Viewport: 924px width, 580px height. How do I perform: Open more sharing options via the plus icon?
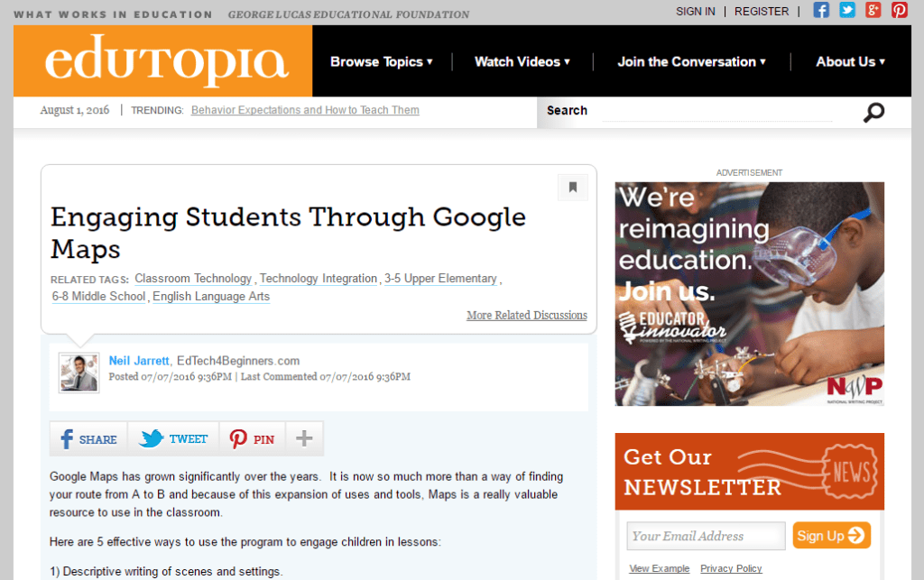(x=304, y=437)
